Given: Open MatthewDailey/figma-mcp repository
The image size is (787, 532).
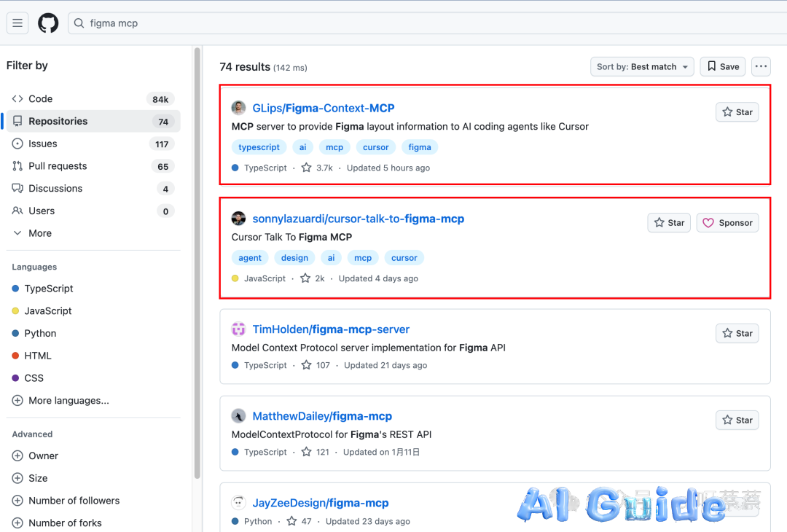Looking at the screenshot, I should [322, 416].
